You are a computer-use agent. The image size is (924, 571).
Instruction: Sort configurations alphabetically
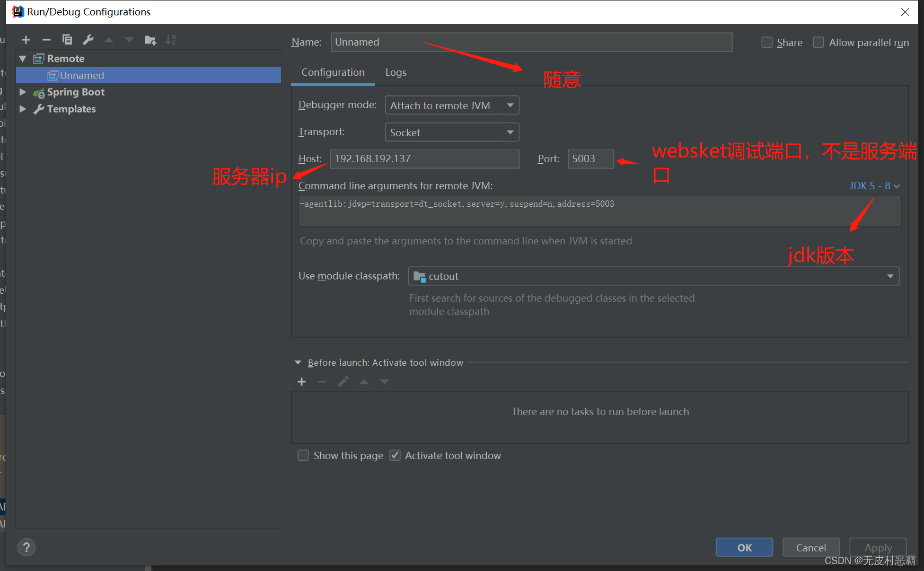point(171,40)
